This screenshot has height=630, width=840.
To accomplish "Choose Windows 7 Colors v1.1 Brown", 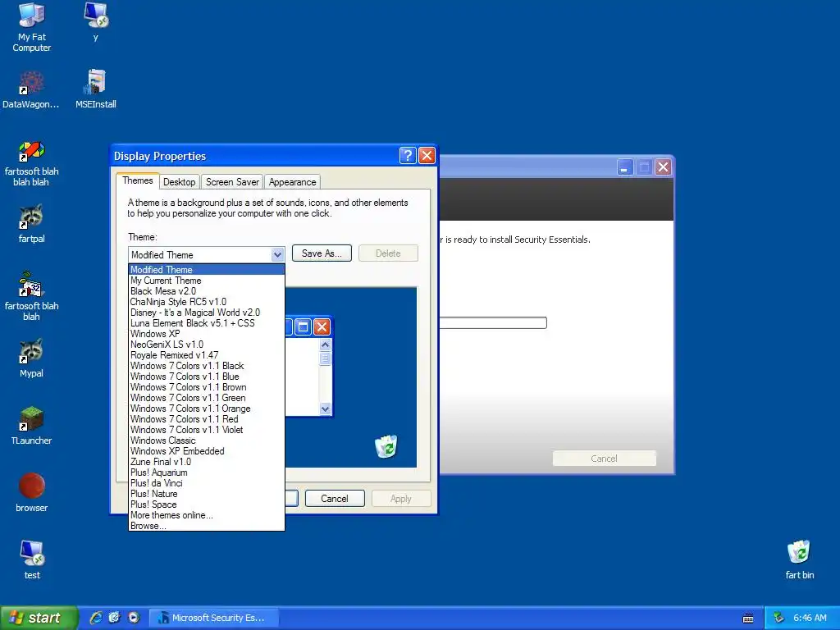I will [207, 387].
